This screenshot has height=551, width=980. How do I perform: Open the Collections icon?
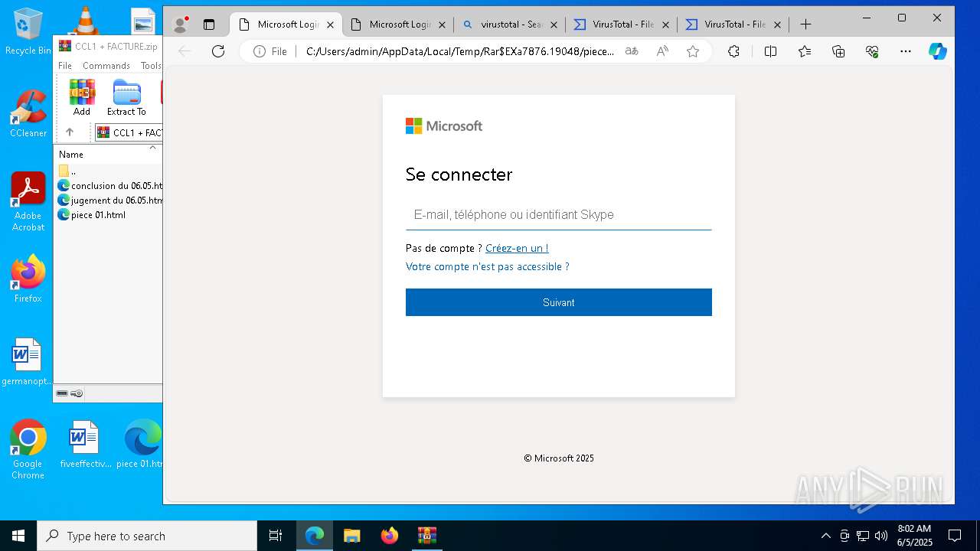(838, 51)
